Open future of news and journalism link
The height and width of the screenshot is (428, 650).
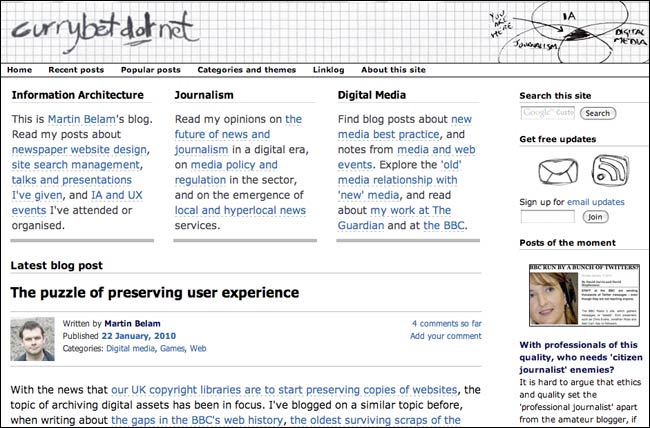click(238, 134)
